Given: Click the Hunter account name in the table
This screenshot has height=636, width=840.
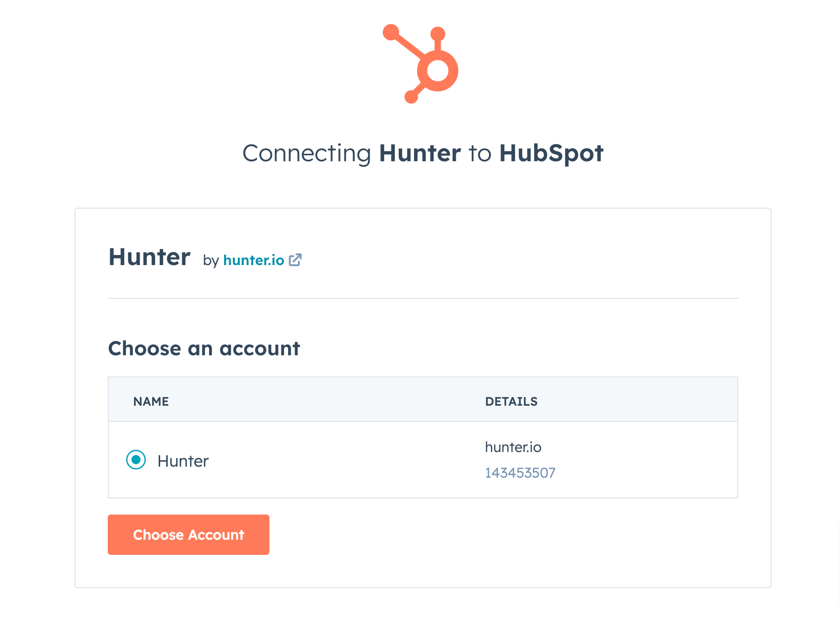Looking at the screenshot, I should (183, 460).
